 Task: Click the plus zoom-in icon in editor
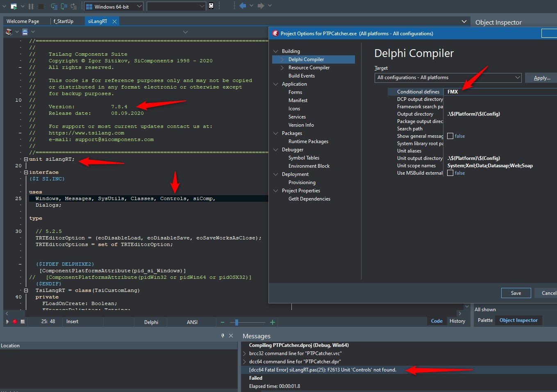pyautogui.click(x=272, y=322)
